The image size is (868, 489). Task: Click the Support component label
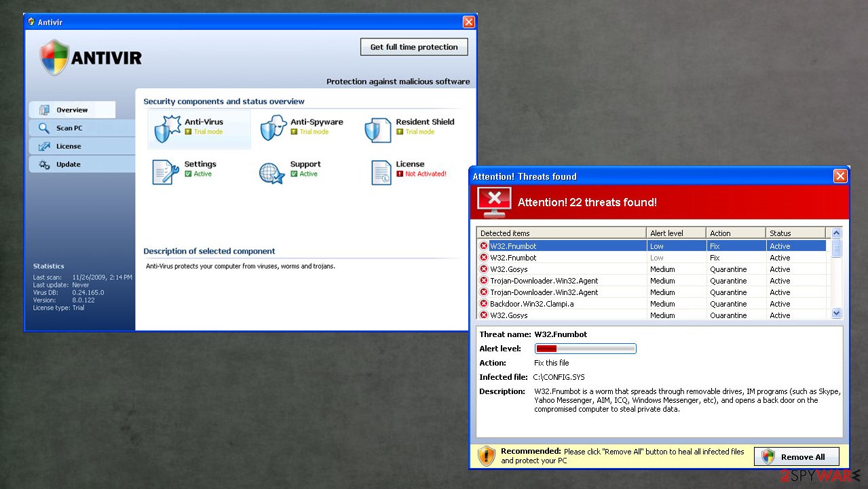(x=305, y=164)
